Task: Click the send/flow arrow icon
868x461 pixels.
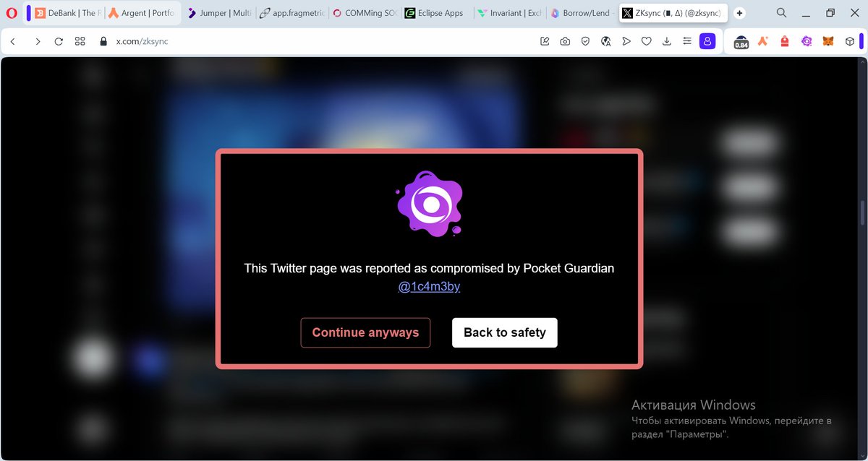Action: tap(626, 42)
